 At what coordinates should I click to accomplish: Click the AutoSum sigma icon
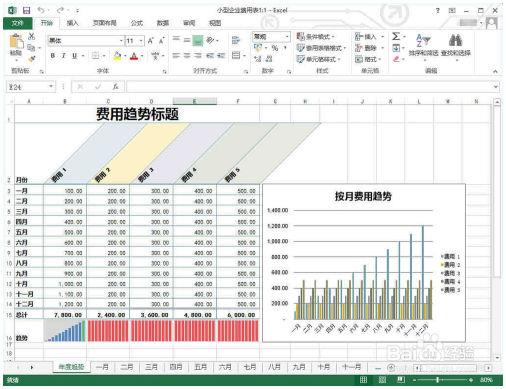tap(396, 36)
